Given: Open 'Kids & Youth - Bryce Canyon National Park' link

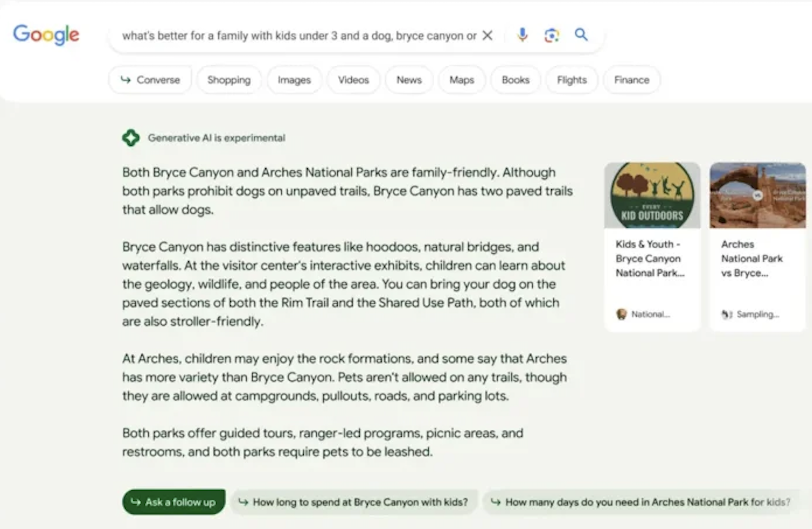Looking at the screenshot, I should (650, 258).
